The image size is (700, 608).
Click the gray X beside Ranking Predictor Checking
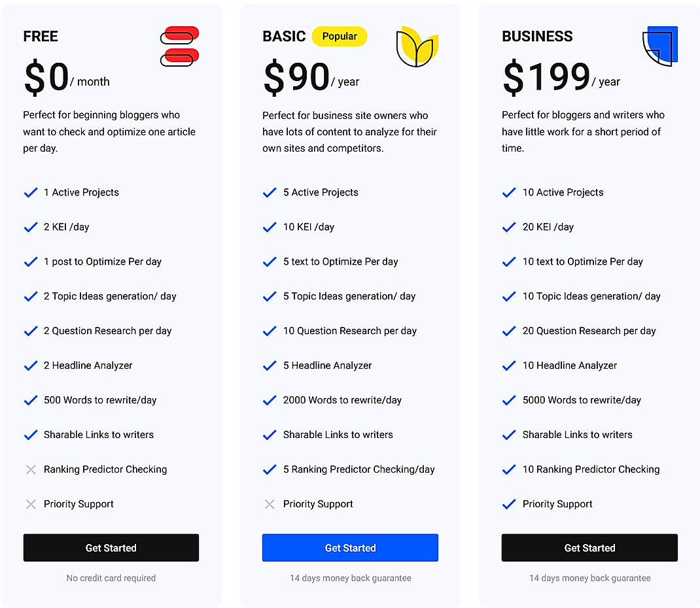click(x=30, y=469)
